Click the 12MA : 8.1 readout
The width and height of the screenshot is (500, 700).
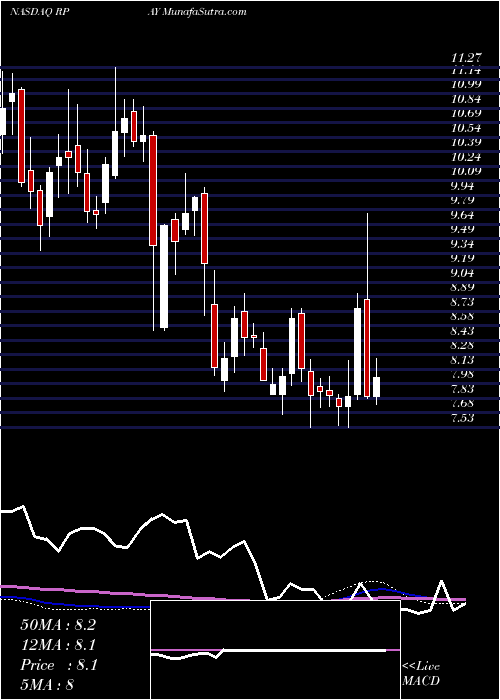pyautogui.click(x=58, y=645)
